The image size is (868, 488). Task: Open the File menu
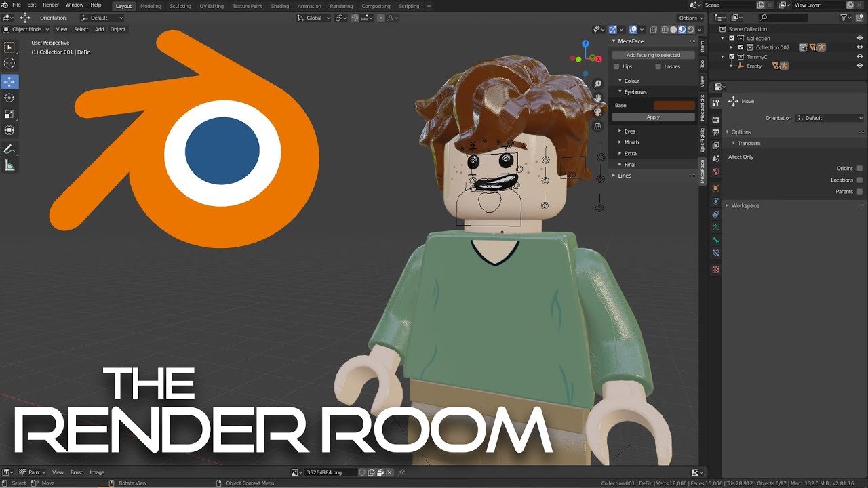coord(16,5)
